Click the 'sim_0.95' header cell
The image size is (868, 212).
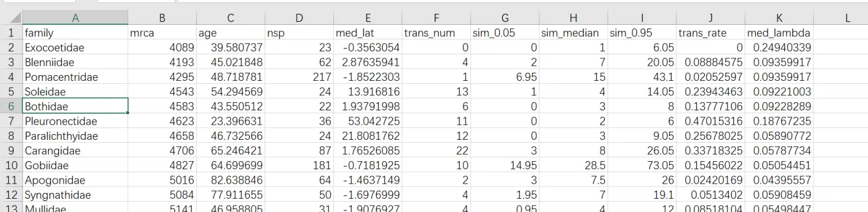641,33
